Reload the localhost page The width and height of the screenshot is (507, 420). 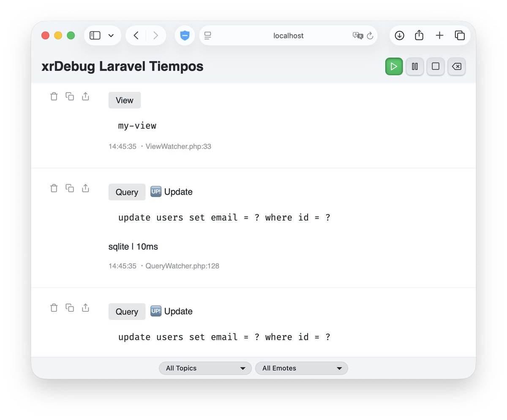click(x=370, y=36)
